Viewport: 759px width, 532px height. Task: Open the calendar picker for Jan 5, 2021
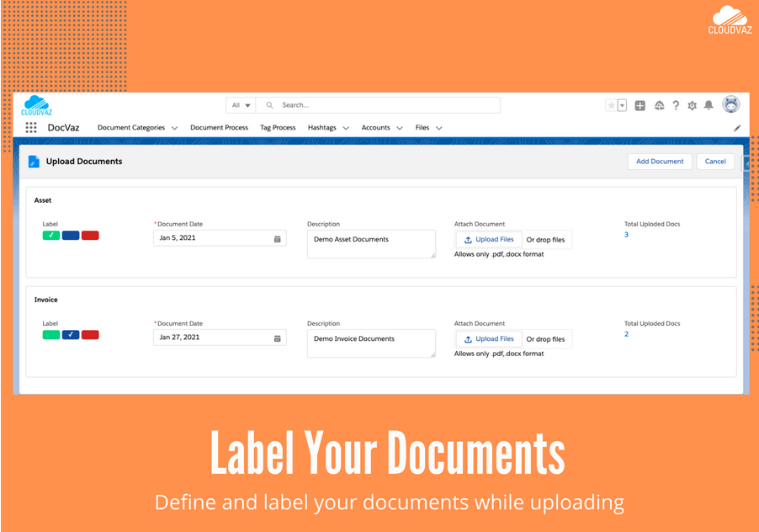(278, 239)
